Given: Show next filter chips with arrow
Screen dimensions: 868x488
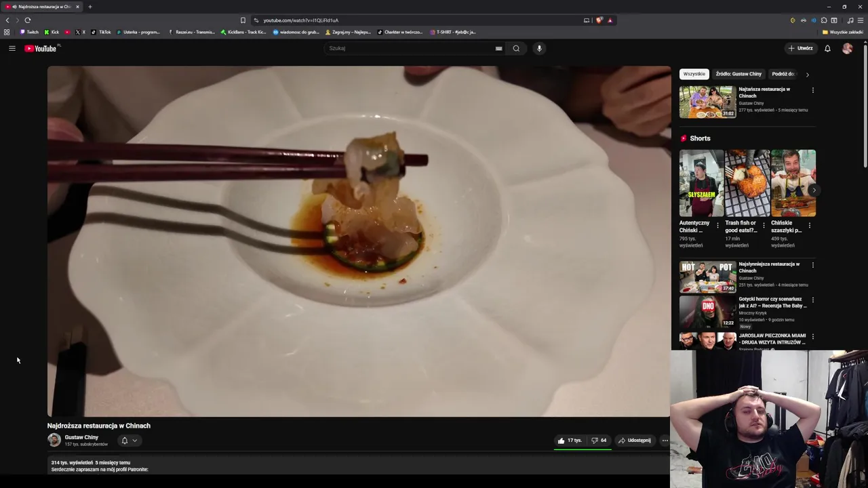Looking at the screenshot, I should tap(807, 75).
